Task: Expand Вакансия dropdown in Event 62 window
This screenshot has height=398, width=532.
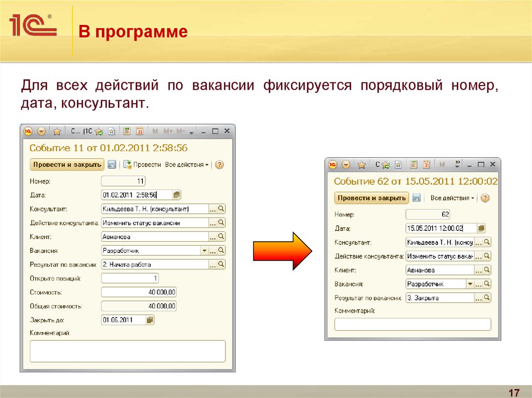Action: coord(470,284)
